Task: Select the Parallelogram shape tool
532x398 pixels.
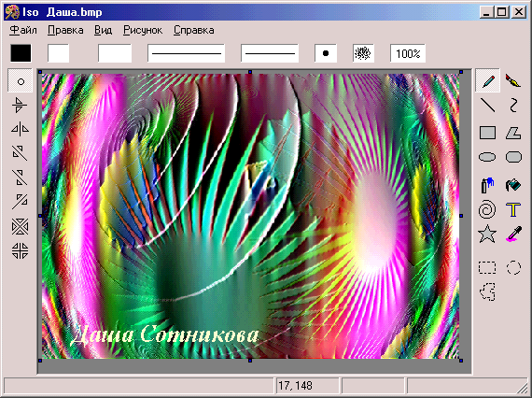Action: tap(513, 133)
